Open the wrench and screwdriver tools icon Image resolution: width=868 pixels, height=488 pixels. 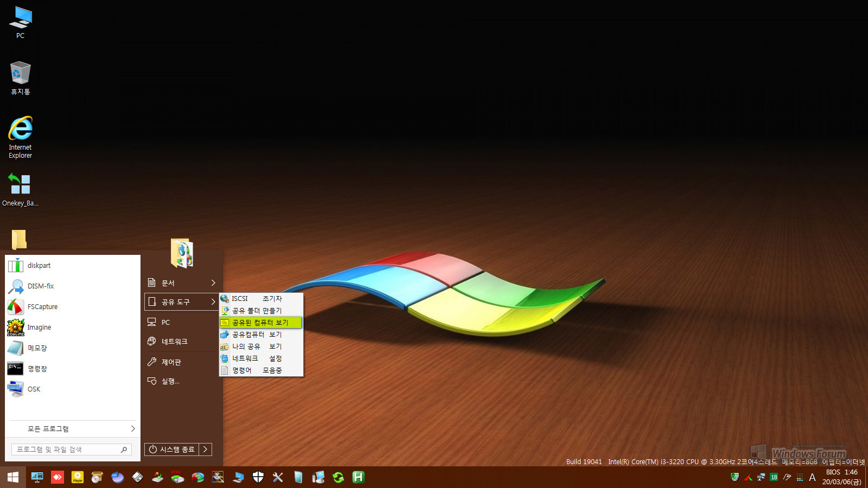point(278,477)
